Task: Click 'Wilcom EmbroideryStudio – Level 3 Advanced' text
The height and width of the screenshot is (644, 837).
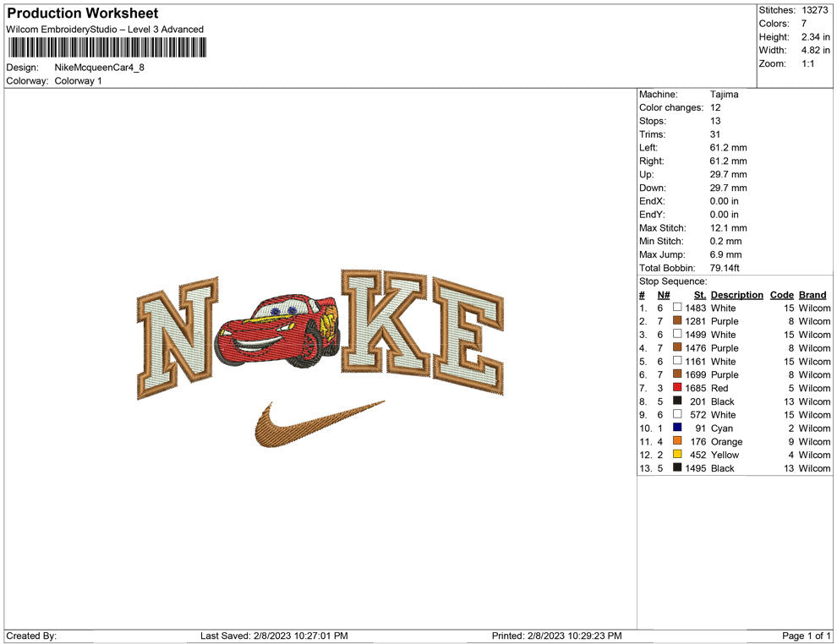Action: pos(105,30)
